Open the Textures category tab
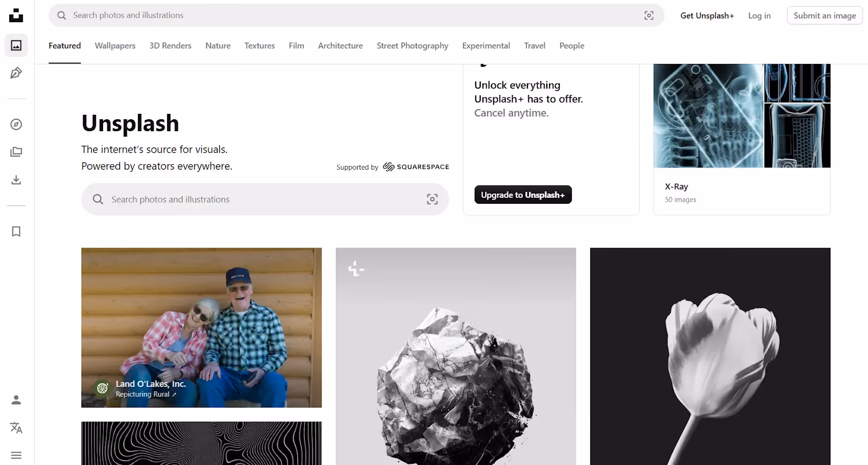The height and width of the screenshot is (465, 868). point(260,46)
